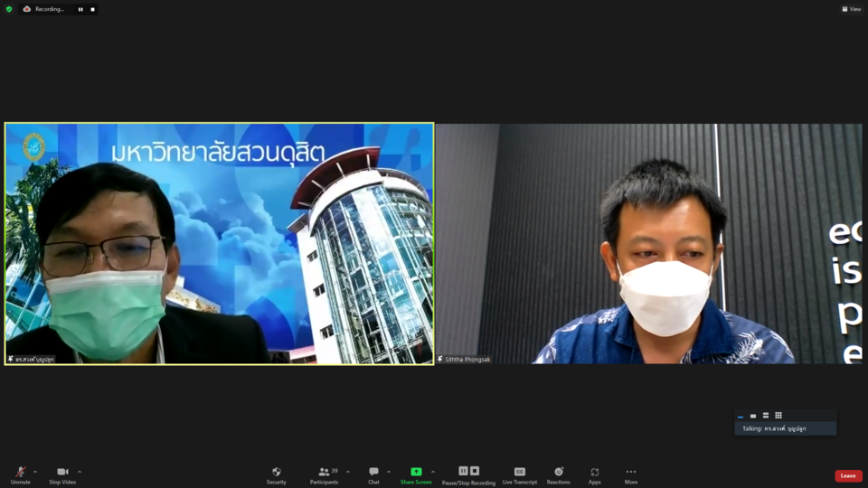The height and width of the screenshot is (488, 868).
Task: Select the Suan Dusit background video tile
Action: click(219, 243)
